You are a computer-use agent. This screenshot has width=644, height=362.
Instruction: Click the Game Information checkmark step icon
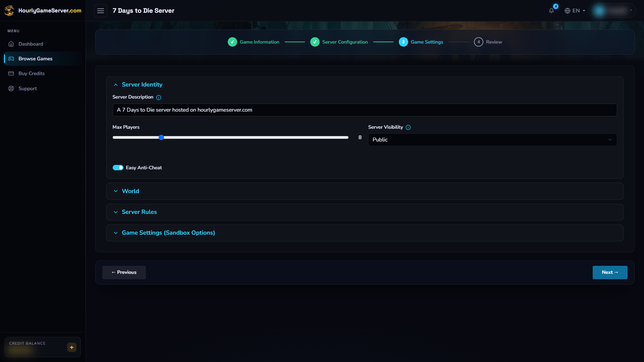click(x=232, y=42)
